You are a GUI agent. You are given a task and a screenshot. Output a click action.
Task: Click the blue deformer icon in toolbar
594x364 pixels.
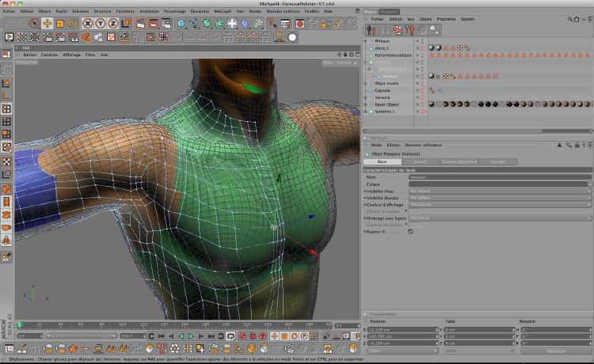[245, 24]
